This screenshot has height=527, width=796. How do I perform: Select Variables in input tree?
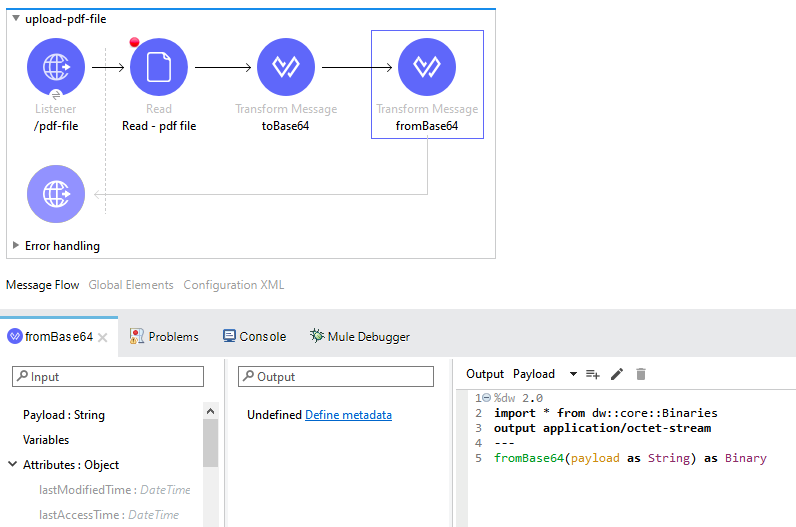point(46,440)
